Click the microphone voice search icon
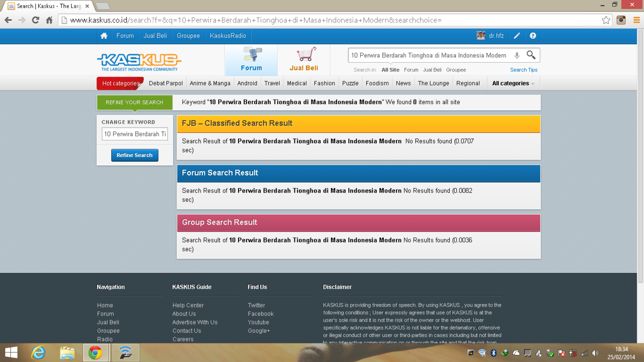The image size is (644, 362). coord(517,55)
